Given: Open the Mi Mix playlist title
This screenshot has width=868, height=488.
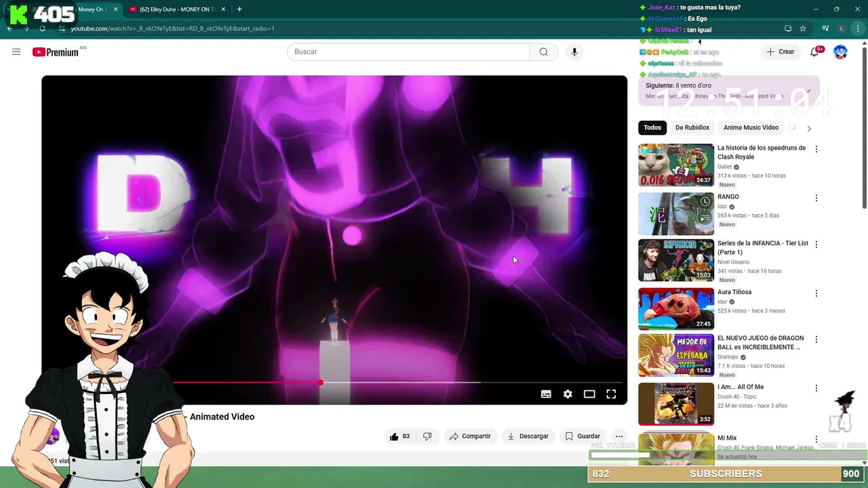Looking at the screenshot, I should click(727, 438).
